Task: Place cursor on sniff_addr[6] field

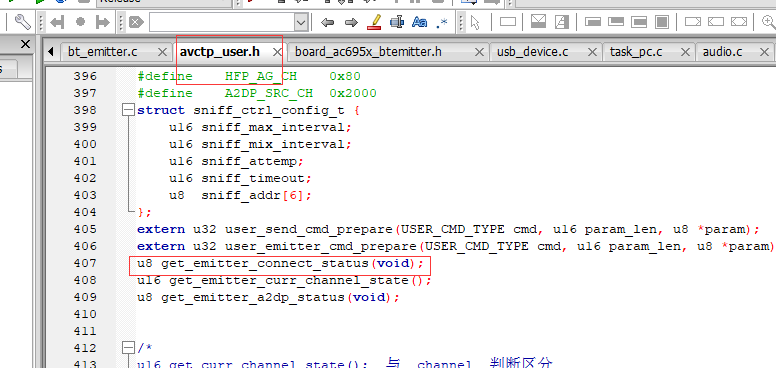Action: pos(252,195)
